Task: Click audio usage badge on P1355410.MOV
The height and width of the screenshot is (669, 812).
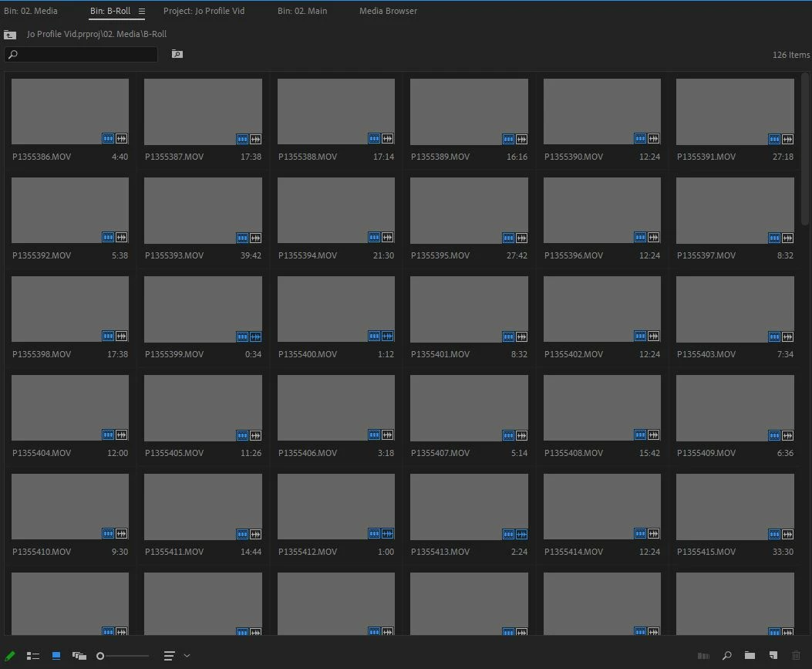Action: 121,533
